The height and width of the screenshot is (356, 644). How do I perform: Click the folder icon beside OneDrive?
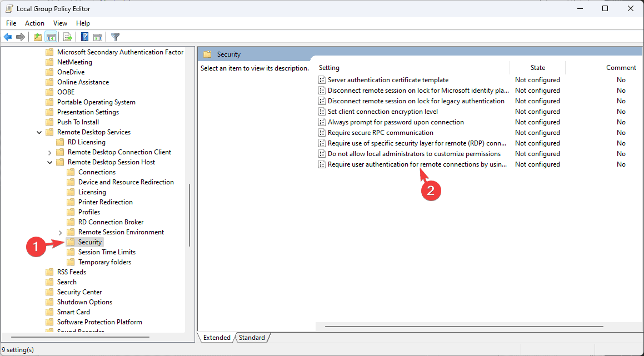point(49,72)
